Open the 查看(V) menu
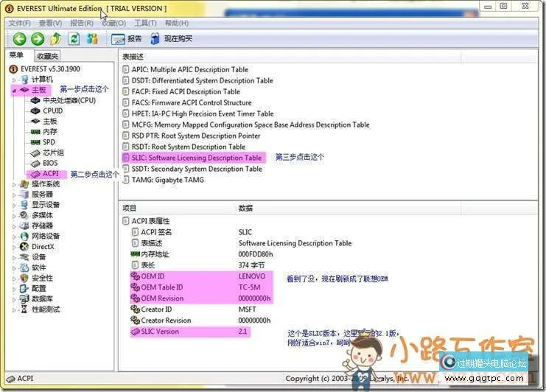The image size is (546, 392). click(51, 24)
